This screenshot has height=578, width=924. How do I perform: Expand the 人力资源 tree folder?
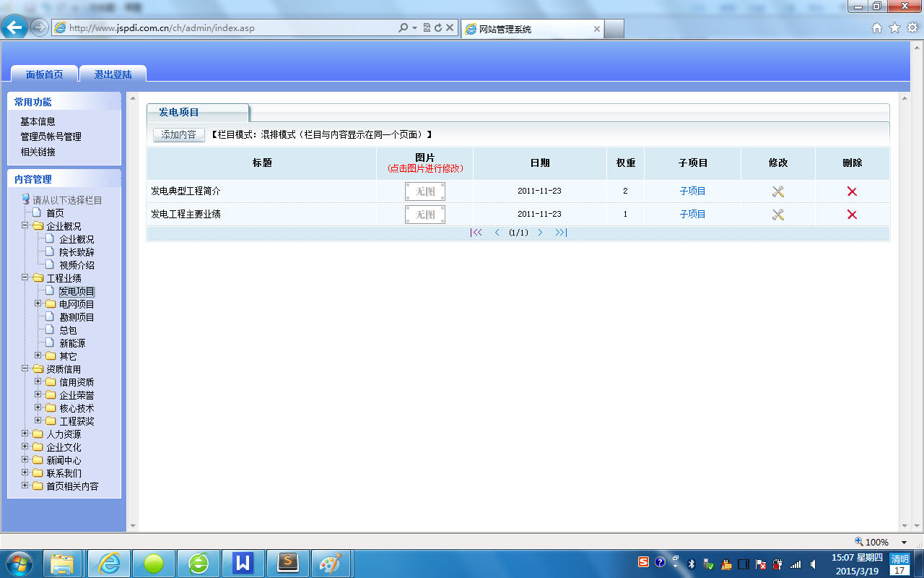tap(25, 433)
